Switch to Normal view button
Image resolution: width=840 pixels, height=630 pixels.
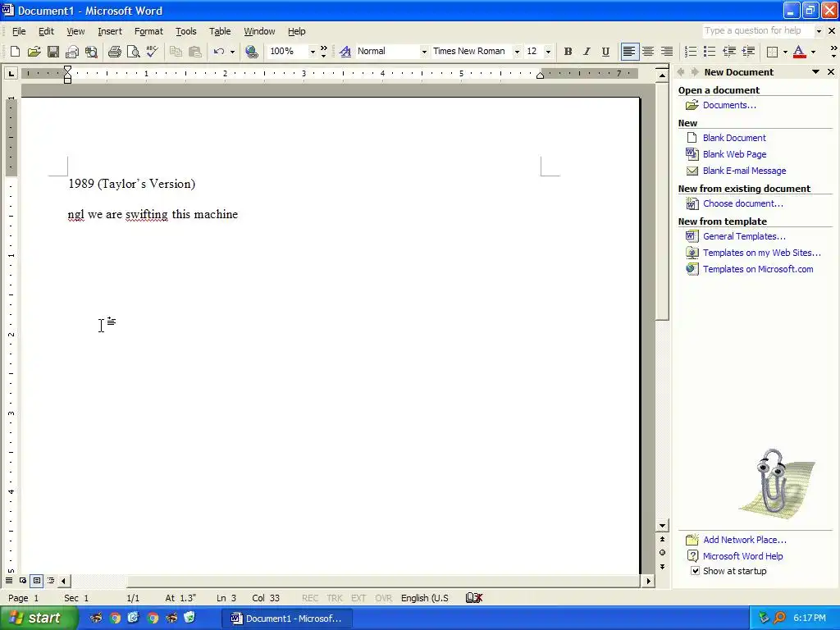tap(9, 580)
